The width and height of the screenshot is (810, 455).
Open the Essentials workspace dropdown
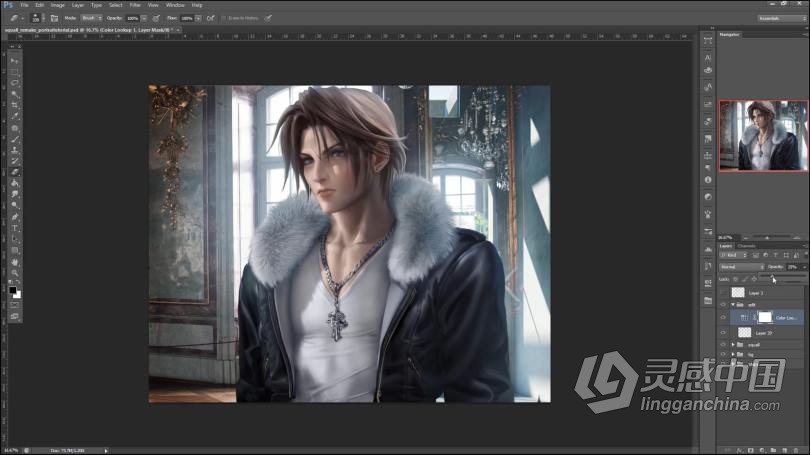point(782,18)
